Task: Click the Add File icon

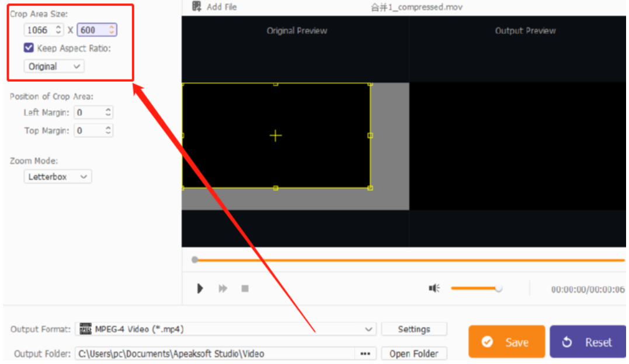Action: 197,6
